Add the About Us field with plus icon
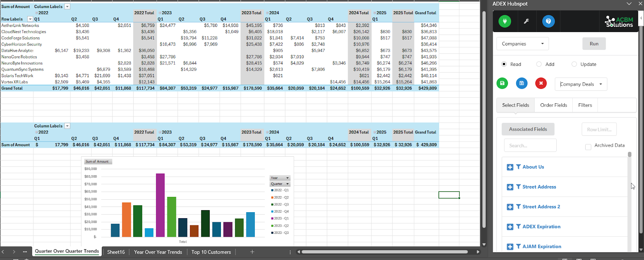 [510, 167]
